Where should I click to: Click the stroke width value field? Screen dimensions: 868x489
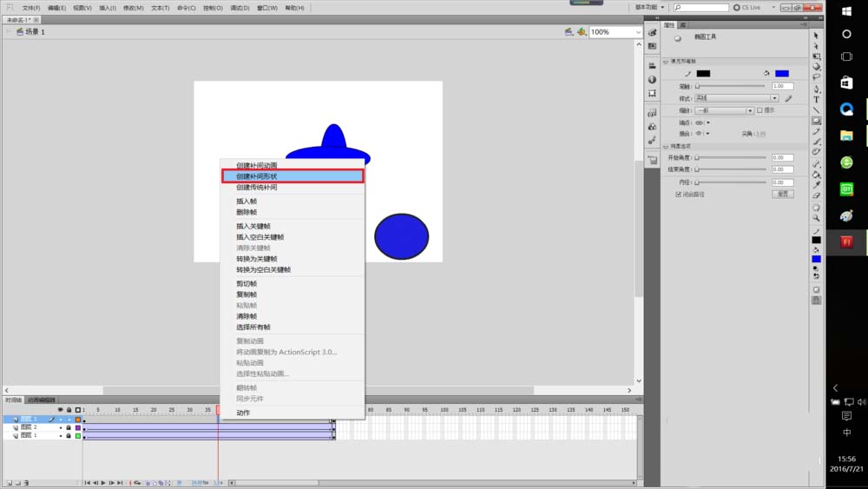click(783, 86)
